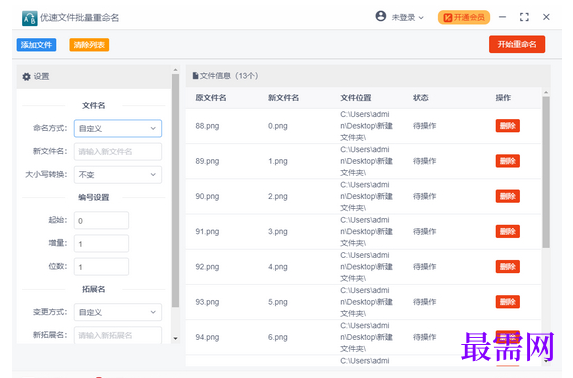Click the 拓展名 section heading

(x=94, y=289)
